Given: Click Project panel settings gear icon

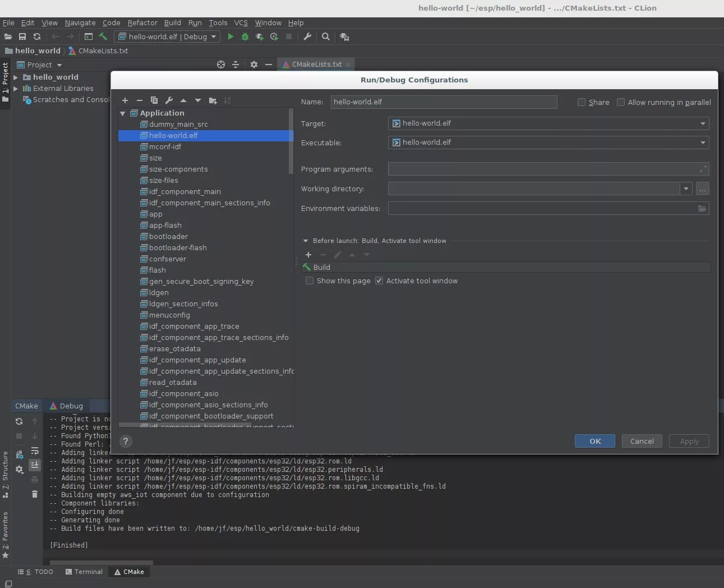Looking at the screenshot, I should tap(254, 65).
